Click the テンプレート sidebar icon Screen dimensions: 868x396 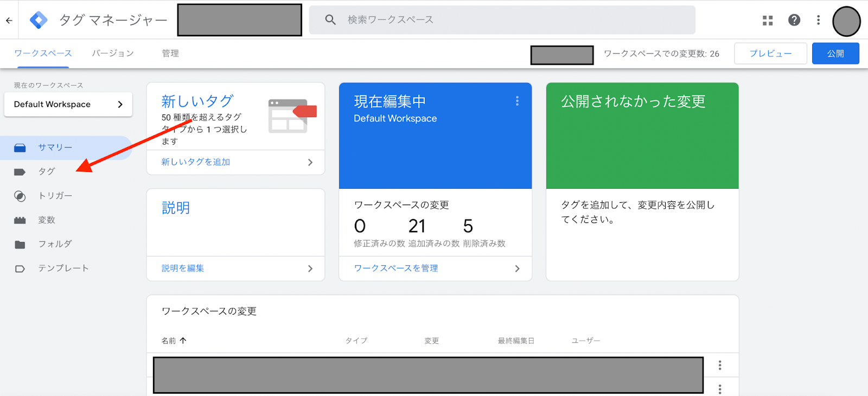tap(20, 269)
